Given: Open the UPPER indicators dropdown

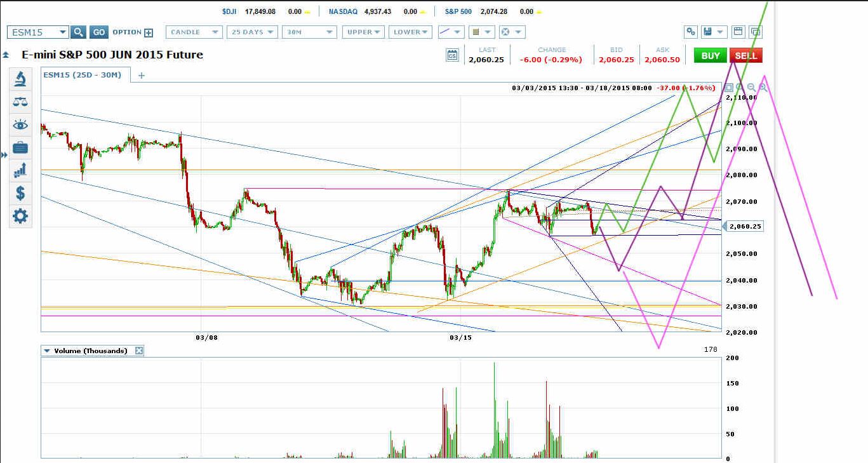Looking at the screenshot, I should [363, 32].
